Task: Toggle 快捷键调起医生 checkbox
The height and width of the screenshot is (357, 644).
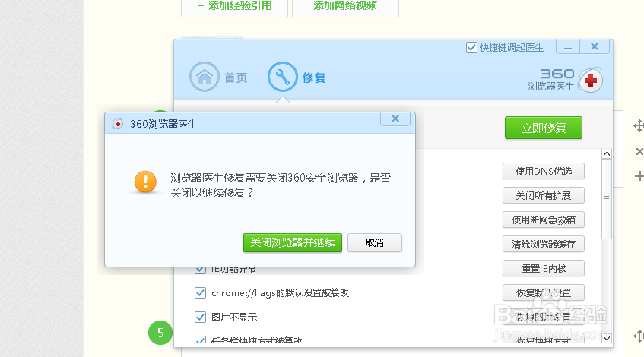Action: [x=471, y=48]
